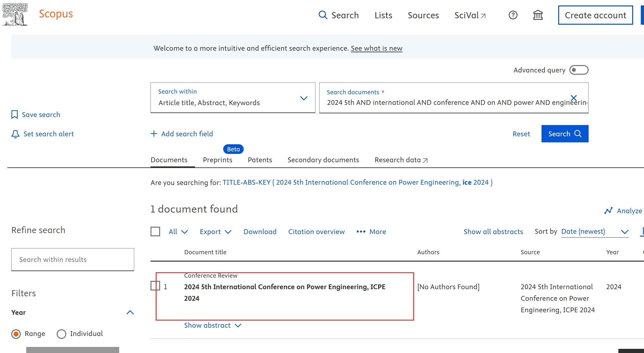
Task: Click the Elsevier tree logo
Action: pos(15,14)
